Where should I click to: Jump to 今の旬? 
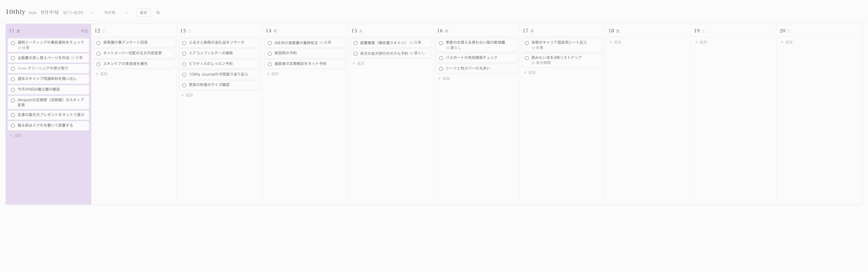coord(109,13)
